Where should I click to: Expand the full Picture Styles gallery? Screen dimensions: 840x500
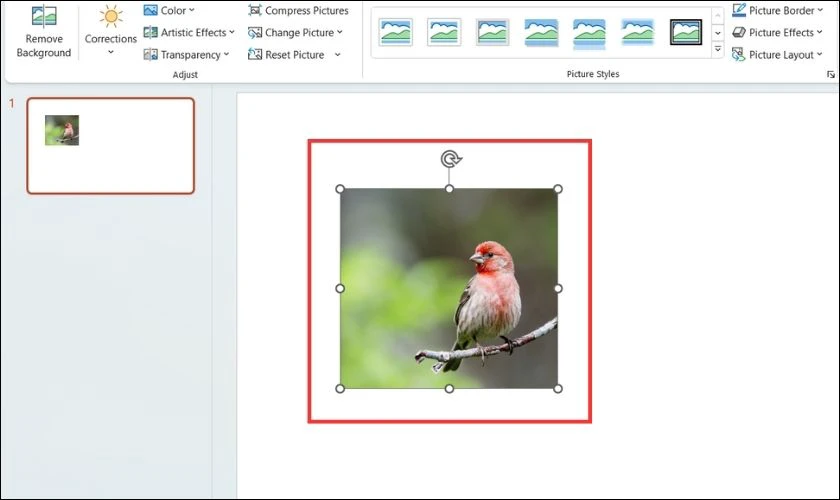tap(718, 49)
